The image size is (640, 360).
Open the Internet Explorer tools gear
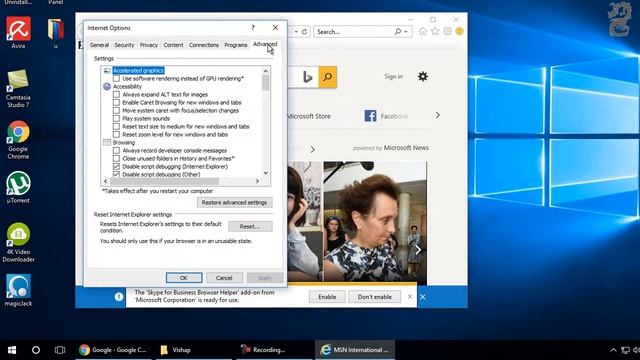447,31
